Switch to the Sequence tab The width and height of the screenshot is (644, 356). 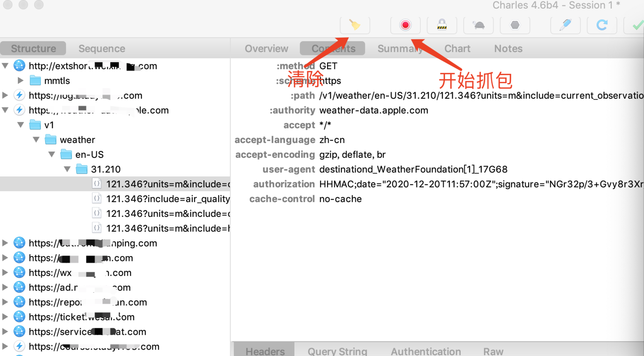click(x=102, y=49)
